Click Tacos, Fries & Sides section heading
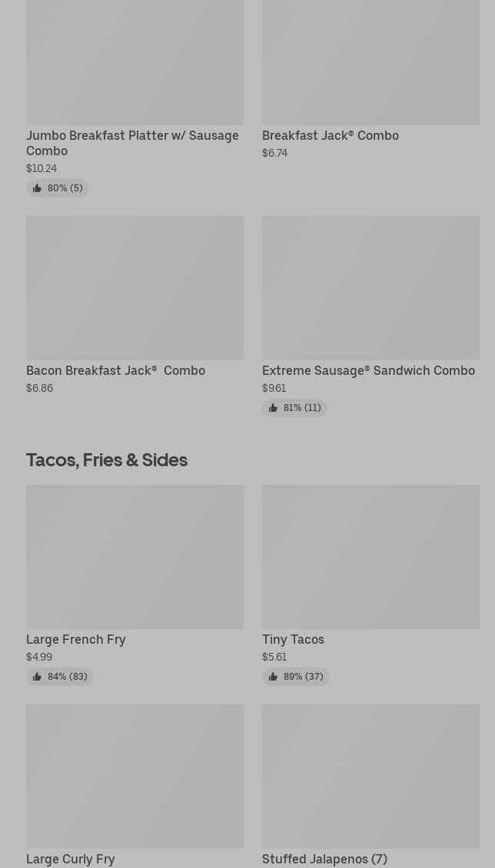The height and width of the screenshot is (868, 495). [x=107, y=459]
